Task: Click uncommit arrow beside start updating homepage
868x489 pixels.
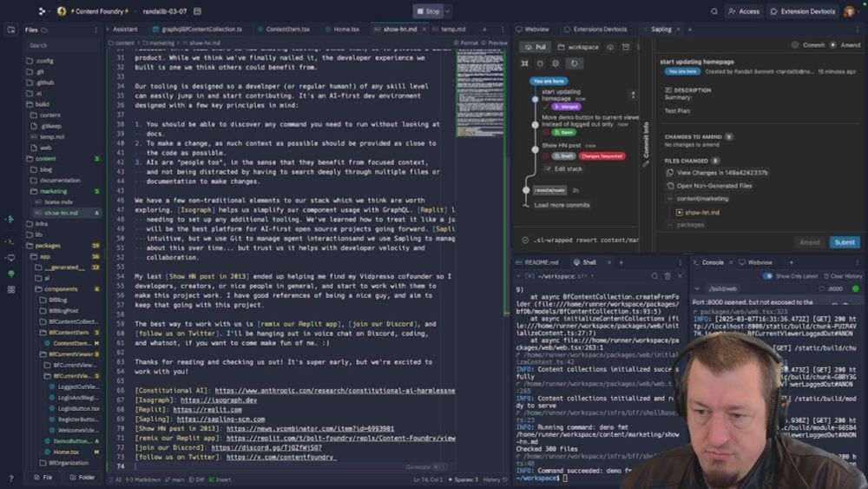Action: tap(633, 96)
